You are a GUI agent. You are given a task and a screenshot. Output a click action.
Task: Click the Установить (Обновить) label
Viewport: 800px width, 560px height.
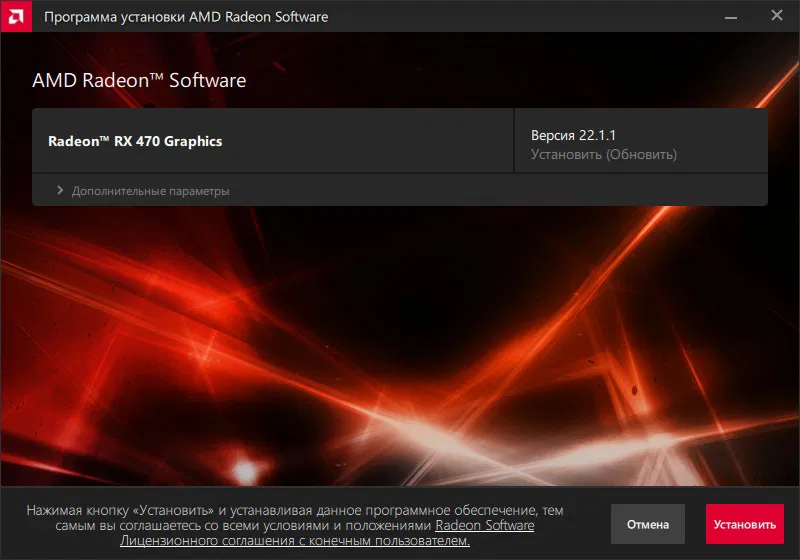click(604, 155)
